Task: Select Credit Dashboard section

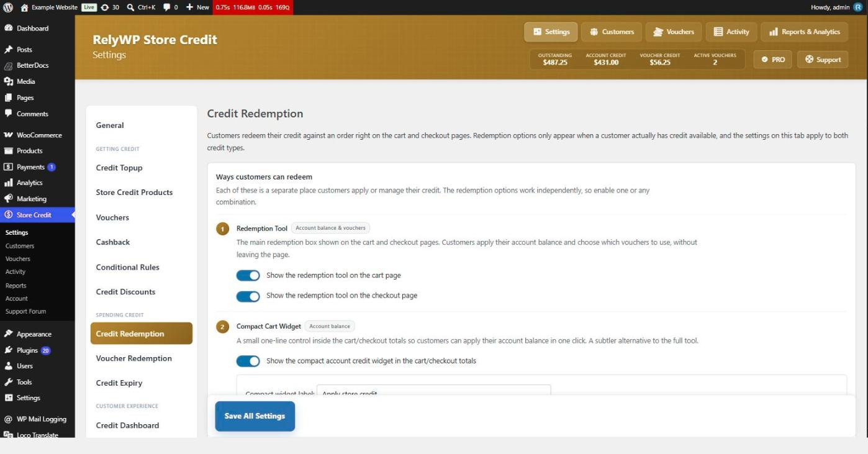Action: [x=142, y=425]
